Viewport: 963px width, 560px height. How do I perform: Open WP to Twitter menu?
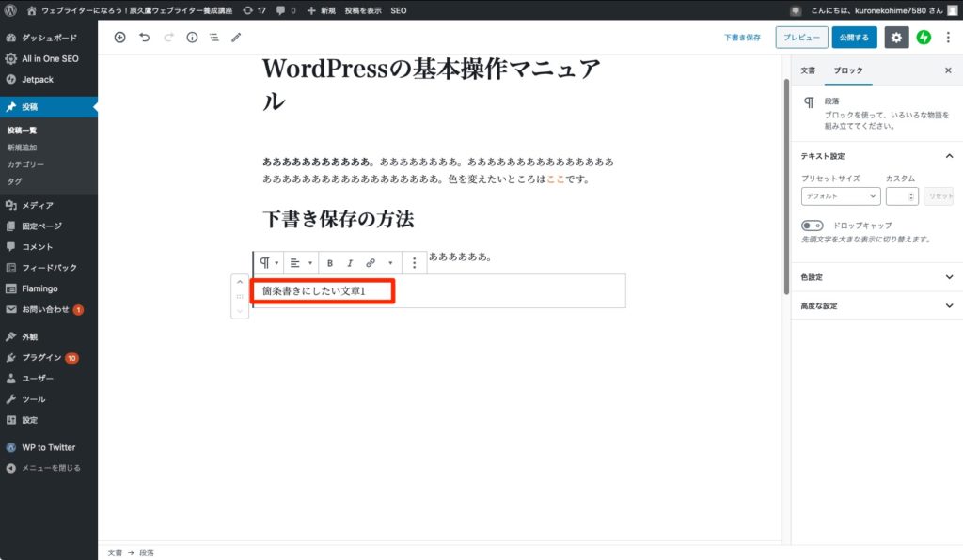point(49,447)
